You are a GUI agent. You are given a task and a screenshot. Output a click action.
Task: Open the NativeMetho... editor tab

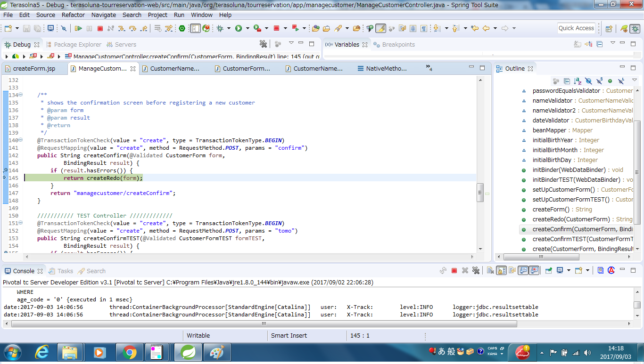tap(382, 68)
